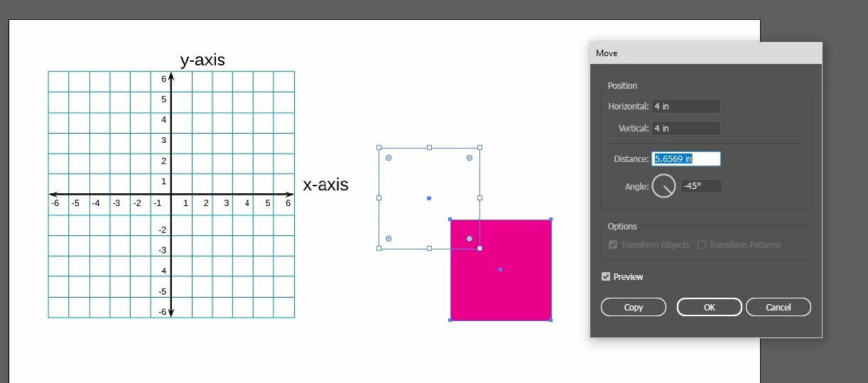
Task: Confirm the move with OK
Action: coord(710,308)
